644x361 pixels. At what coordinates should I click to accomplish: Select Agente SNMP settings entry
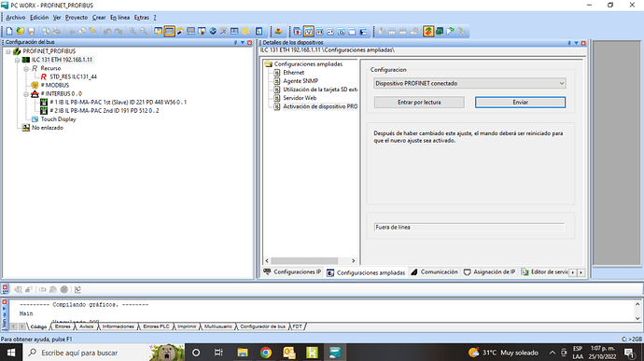301,81
